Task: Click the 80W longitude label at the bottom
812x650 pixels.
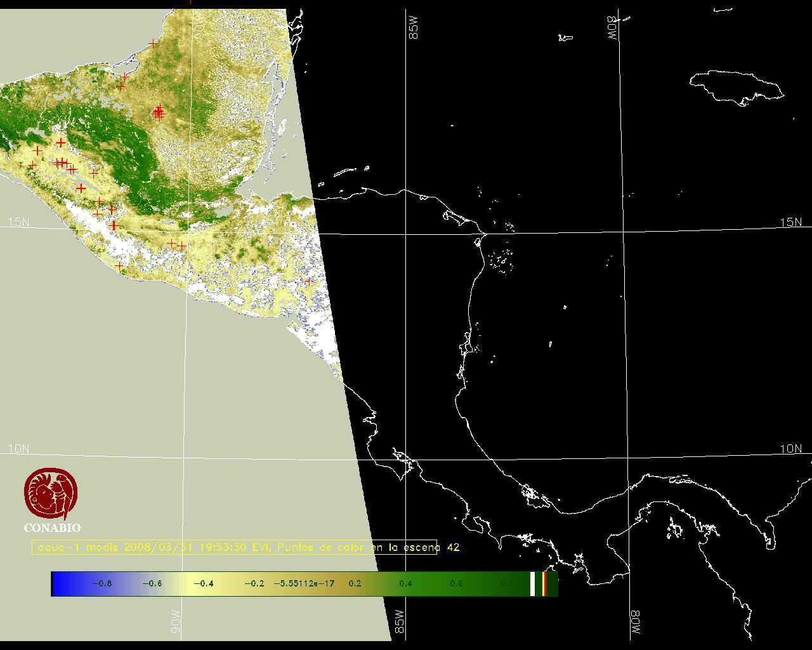Action: click(635, 623)
